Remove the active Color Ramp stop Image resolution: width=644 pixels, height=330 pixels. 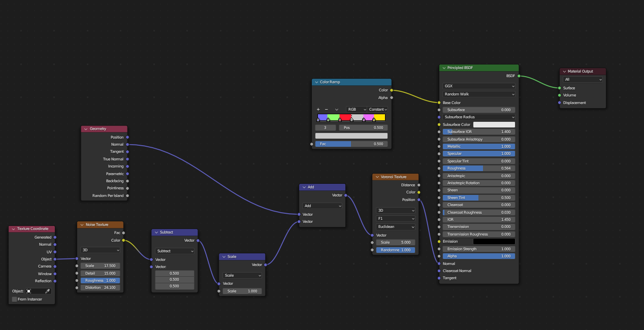point(326,109)
